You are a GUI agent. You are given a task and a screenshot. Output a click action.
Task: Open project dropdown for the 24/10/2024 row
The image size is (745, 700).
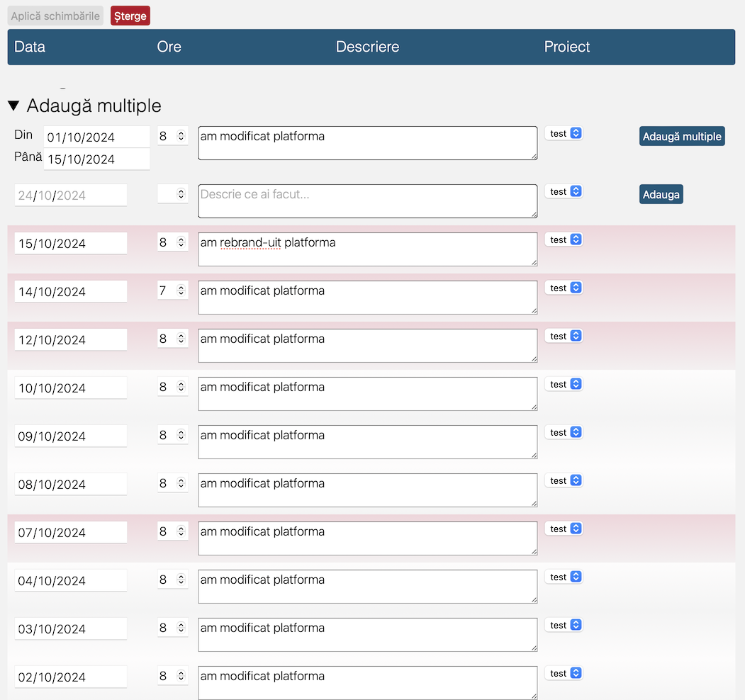[x=564, y=191]
